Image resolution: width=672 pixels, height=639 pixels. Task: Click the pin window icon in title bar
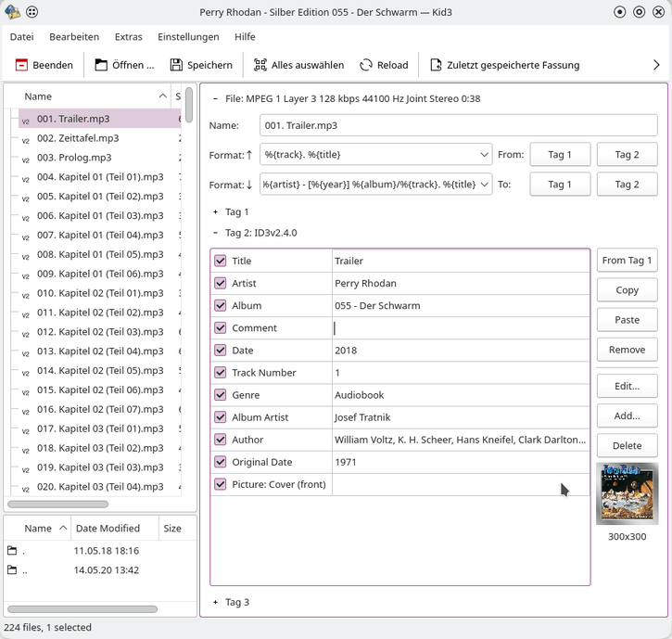pyautogui.click(x=32, y=12)
